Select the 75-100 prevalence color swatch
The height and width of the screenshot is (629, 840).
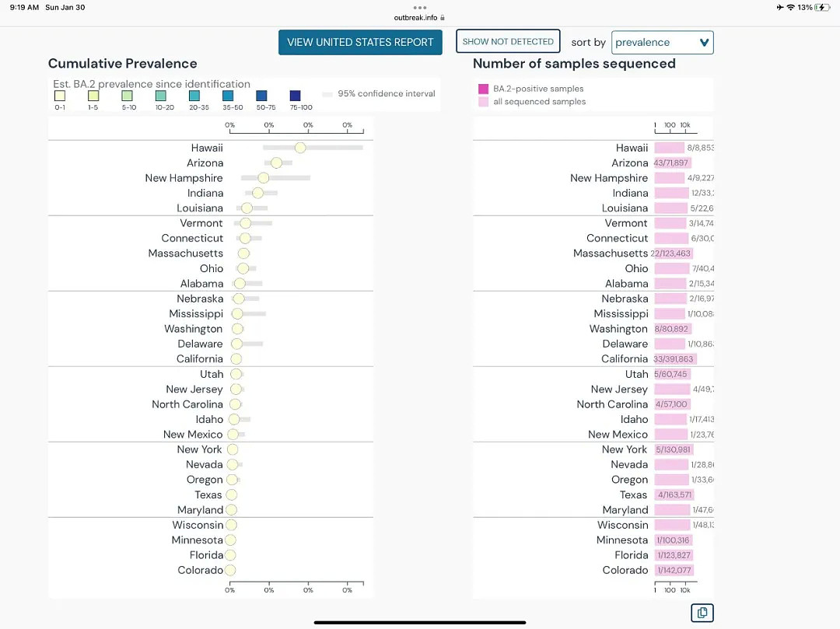tap(296, 96)
